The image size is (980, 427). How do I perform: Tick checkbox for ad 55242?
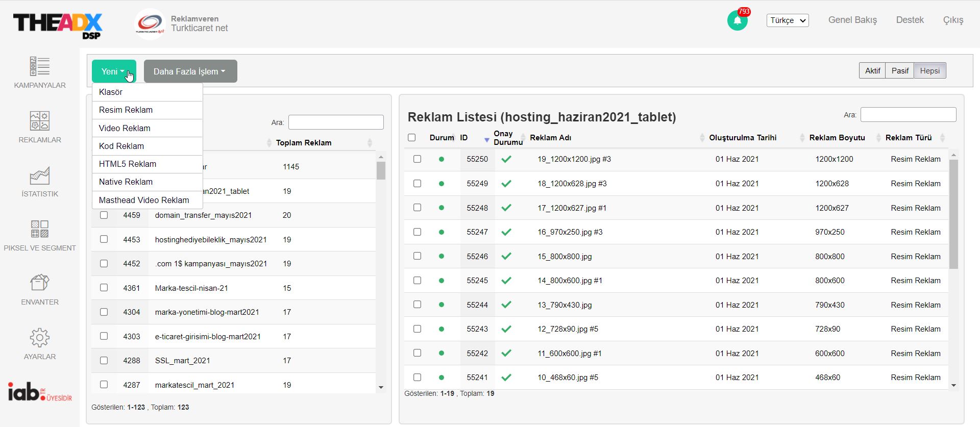click(417, 353)
